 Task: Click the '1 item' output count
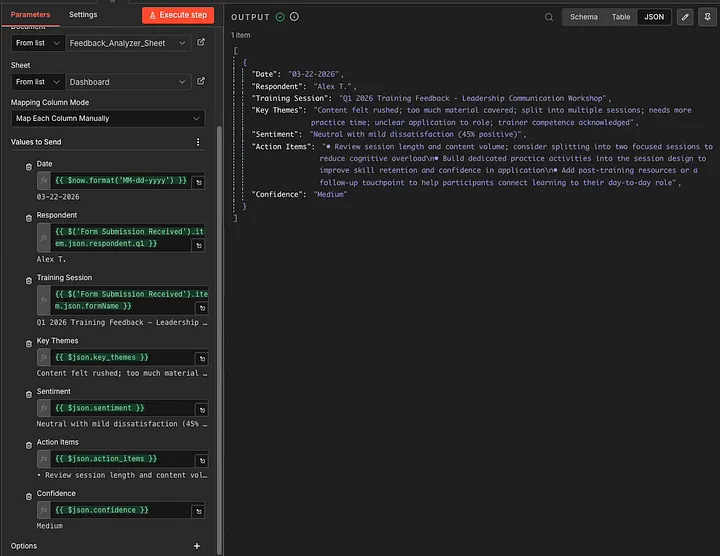pos(241,35)
